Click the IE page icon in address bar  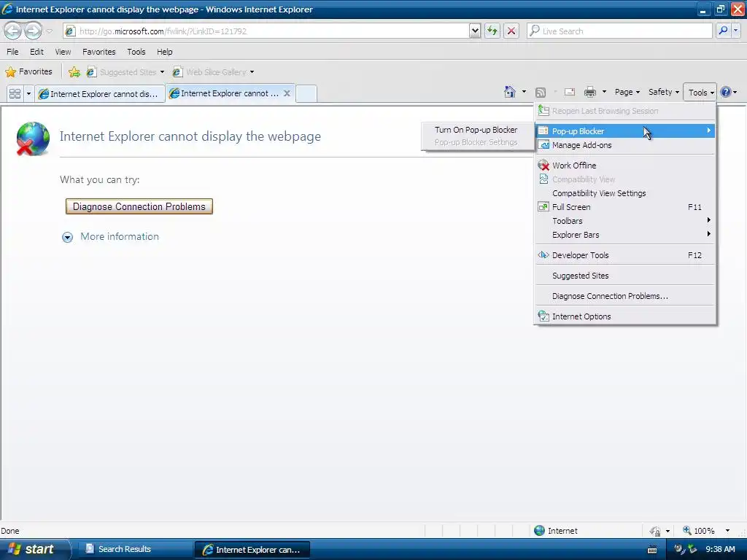70,31
